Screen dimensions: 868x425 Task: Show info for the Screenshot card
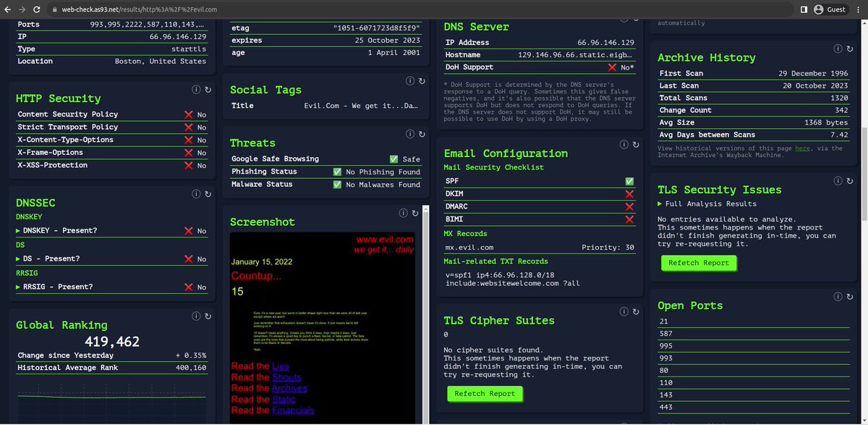tap(402, 213)
